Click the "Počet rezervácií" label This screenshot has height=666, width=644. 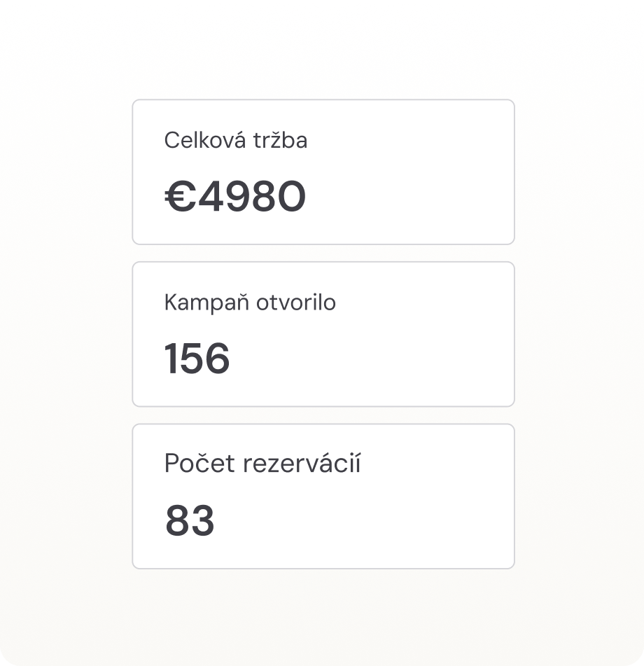262,464
